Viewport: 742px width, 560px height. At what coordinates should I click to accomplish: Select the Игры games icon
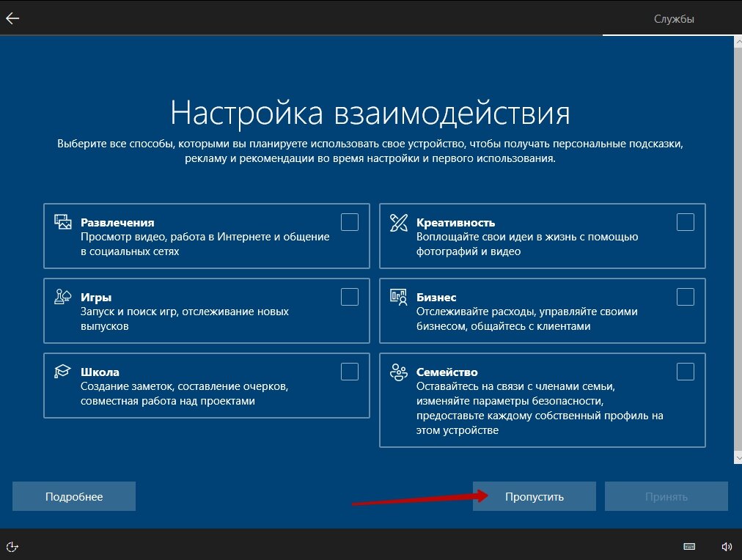coord(63,296)
